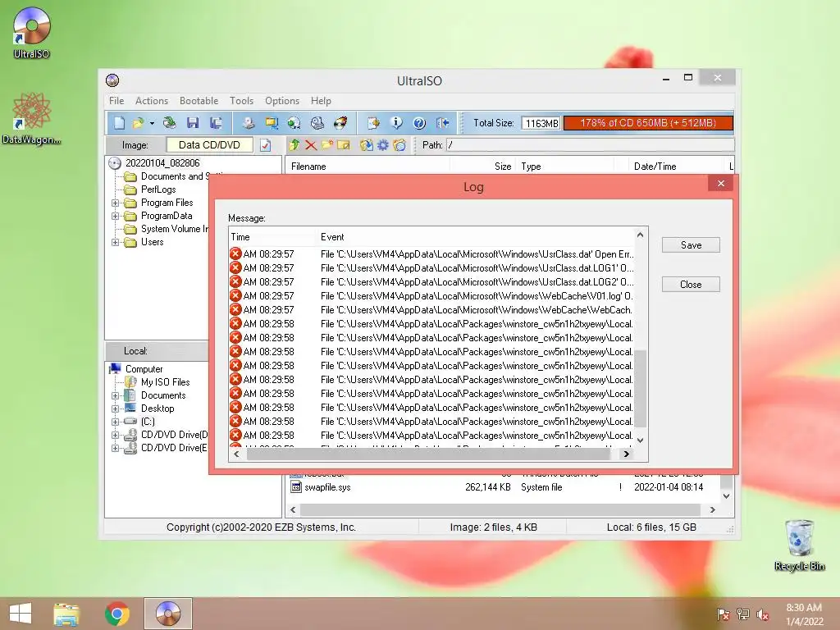Image resolution: width=840 pixels, height=630 pixels.
Task: Select log row for WebCache\V01.log
Action: pyautogui.click(x=431, y=295)
